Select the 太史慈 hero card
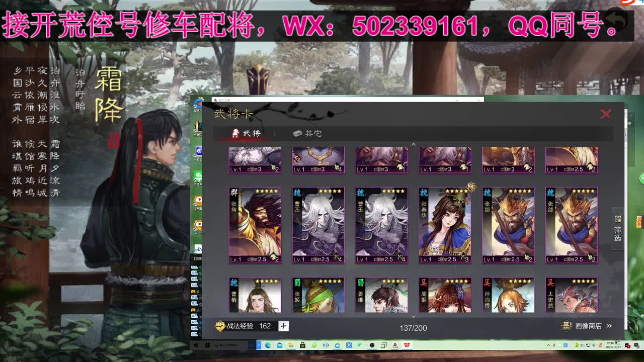644x362 pixels. pos(572,295)
